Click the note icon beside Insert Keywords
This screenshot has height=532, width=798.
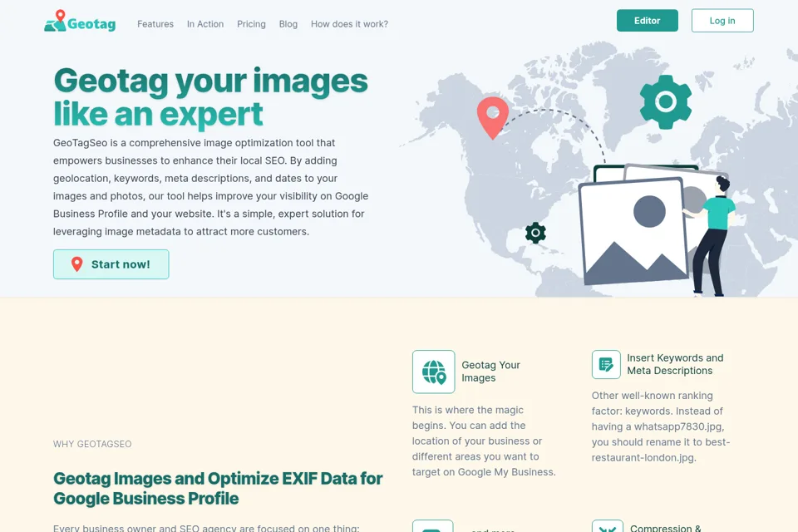pos(606,364)
